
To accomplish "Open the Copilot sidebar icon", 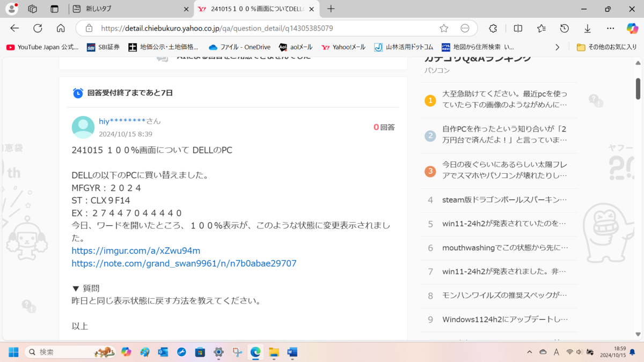I will point(632,28).
